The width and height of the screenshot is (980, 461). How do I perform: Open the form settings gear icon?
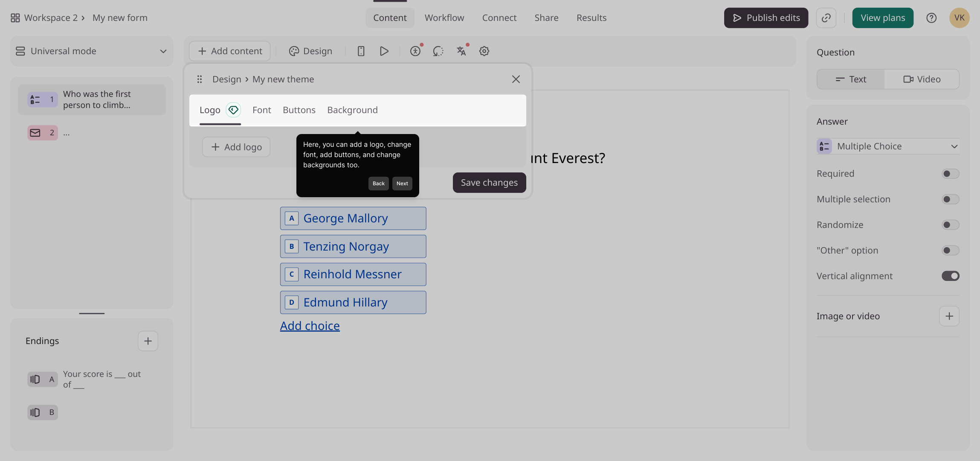pyautogui.click(x=484, y=51)
